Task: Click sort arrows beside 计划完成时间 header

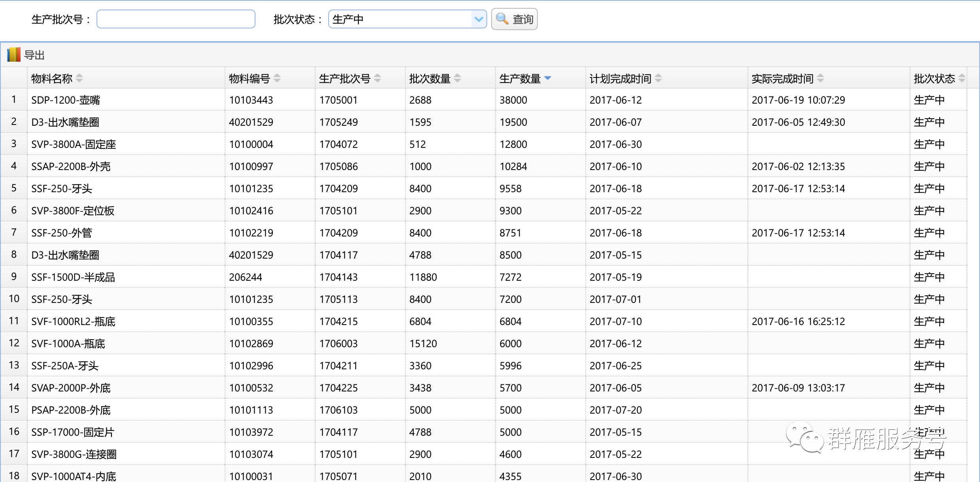Action: click(x=658, y=78)
